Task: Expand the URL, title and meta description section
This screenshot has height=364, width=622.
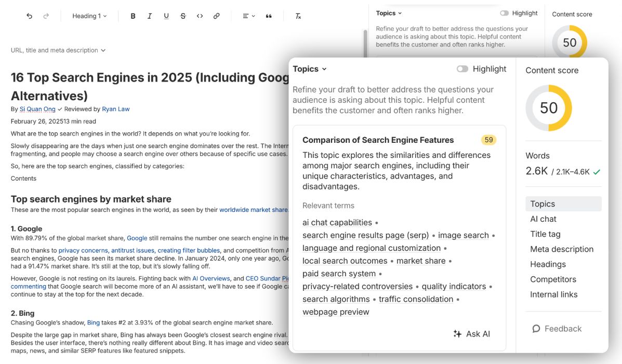Action: point(56,50)
